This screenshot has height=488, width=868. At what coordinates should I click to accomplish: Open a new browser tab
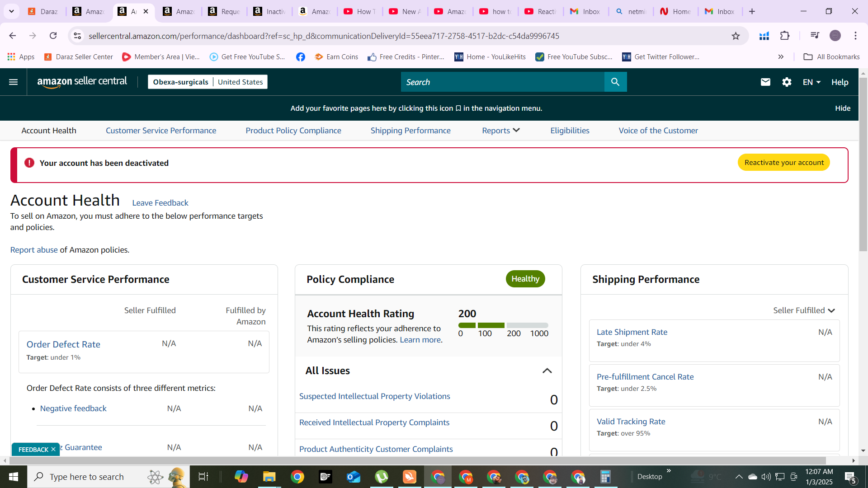(752, 11)
